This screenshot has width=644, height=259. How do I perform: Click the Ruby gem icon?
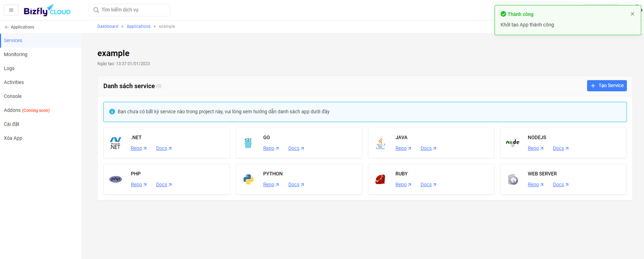pos(381,179)
